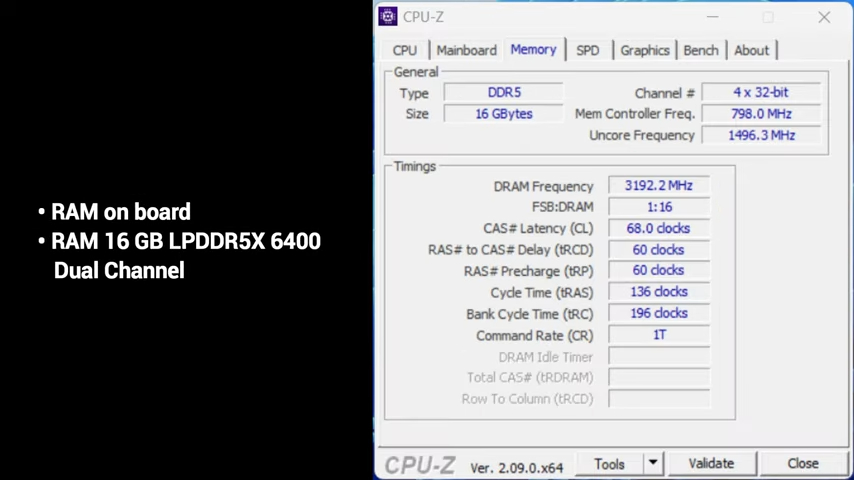Image resolution: width=854 pixels, height=480 pixels.
Task: Click the empty Total CAS# (tRDRAM) field
Action: click(x=659, y=377)
